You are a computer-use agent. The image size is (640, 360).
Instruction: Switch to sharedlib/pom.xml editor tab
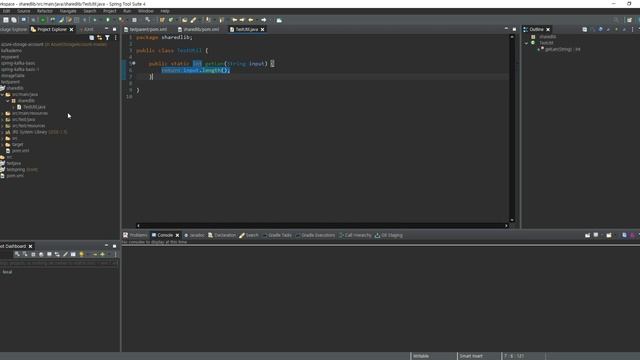point(198,29)
